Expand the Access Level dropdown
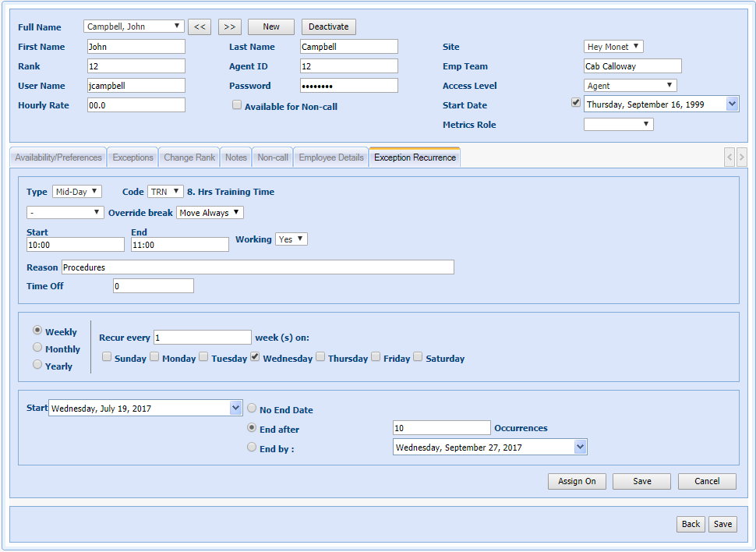 631,86
